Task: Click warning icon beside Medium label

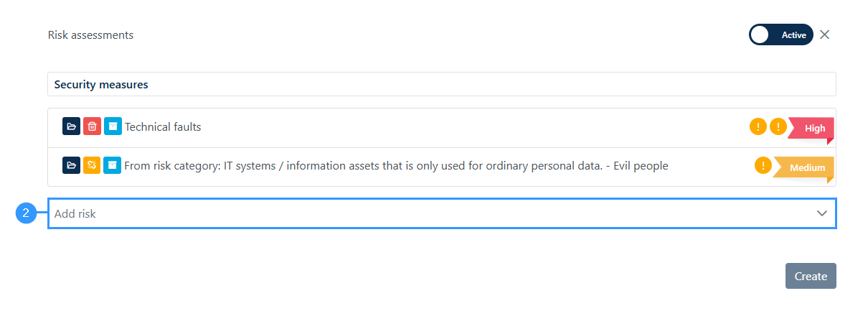Action: coord(763,166)
